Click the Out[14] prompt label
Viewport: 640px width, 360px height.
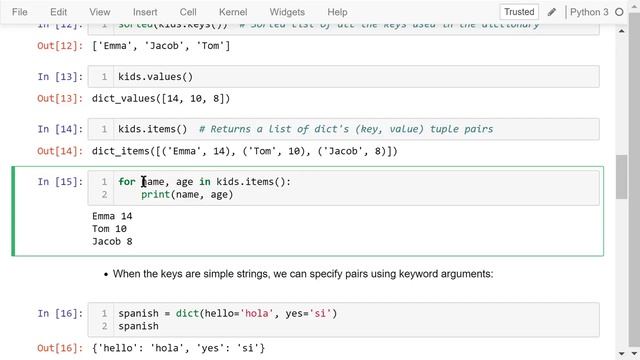(x=60, y=151)
